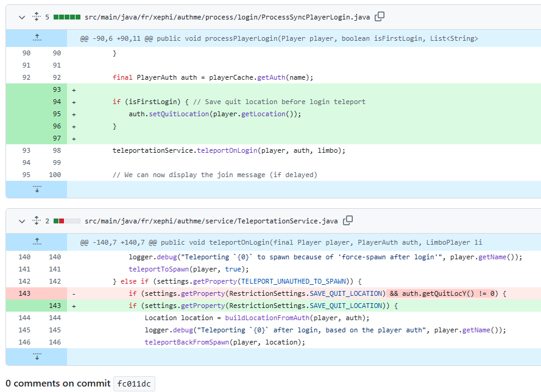Viewport: 541px width, 392px height.
Task: Expand lines below line 100 in ProcessSyncPlayerLogin.java
Action: click(37, 189)
